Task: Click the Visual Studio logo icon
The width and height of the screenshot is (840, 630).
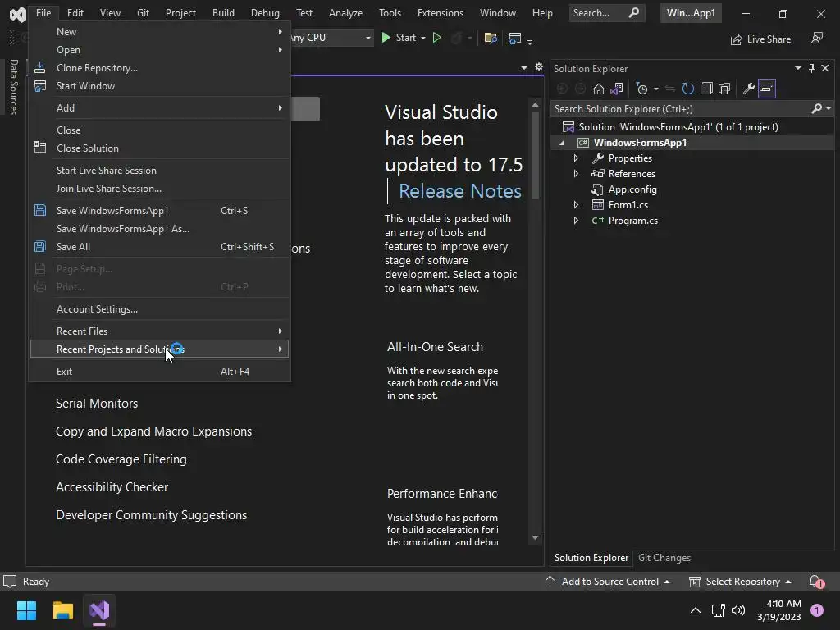Action: point(18,14)
